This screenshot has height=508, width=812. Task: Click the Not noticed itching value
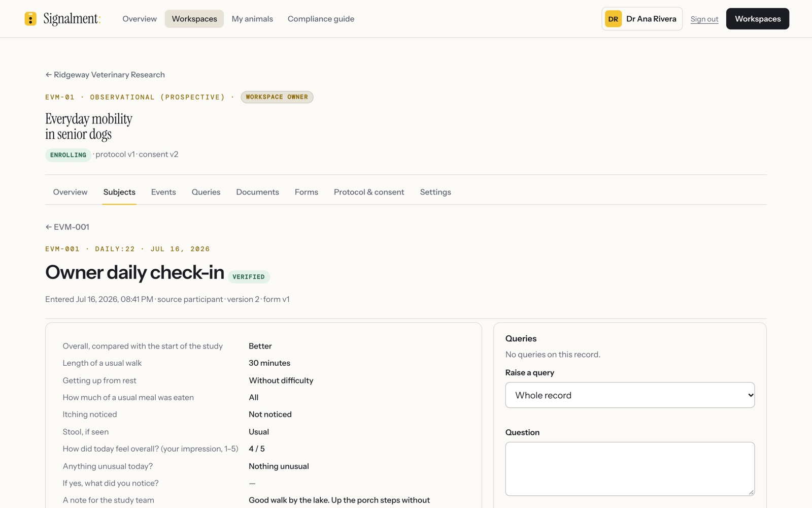270,415
